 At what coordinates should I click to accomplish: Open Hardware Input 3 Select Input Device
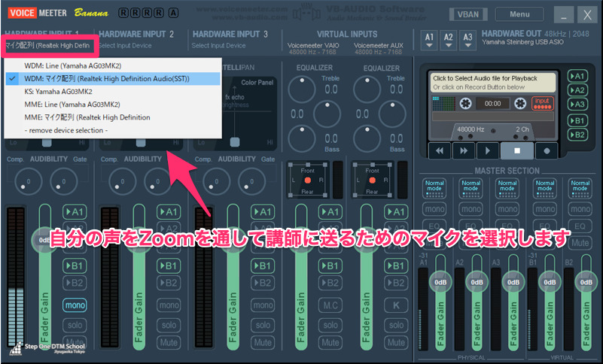coord(219,46)
